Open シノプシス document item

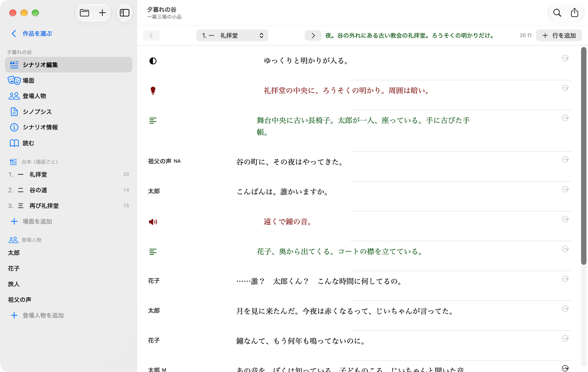click(69, 111)
